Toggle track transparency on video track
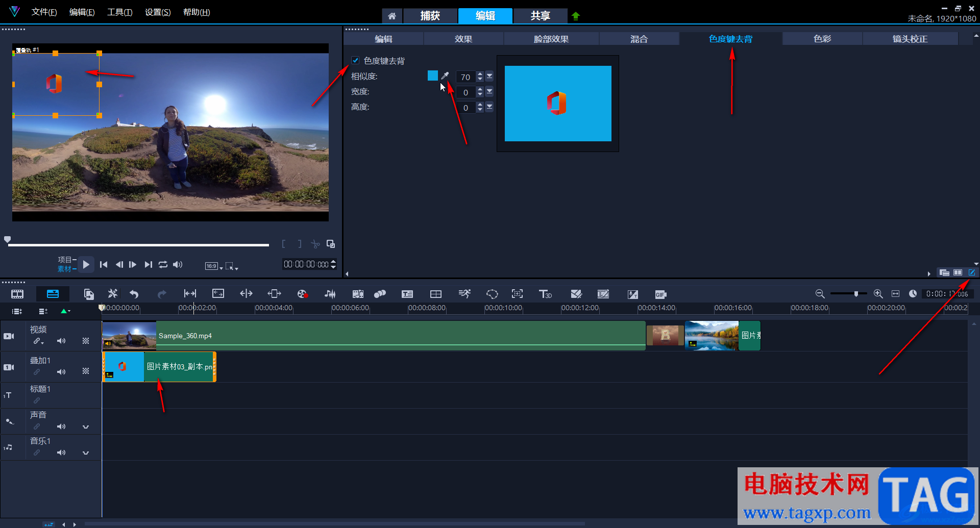Viewport: 980px width, 528px height. pyautogui.click(x=86, y=341)
